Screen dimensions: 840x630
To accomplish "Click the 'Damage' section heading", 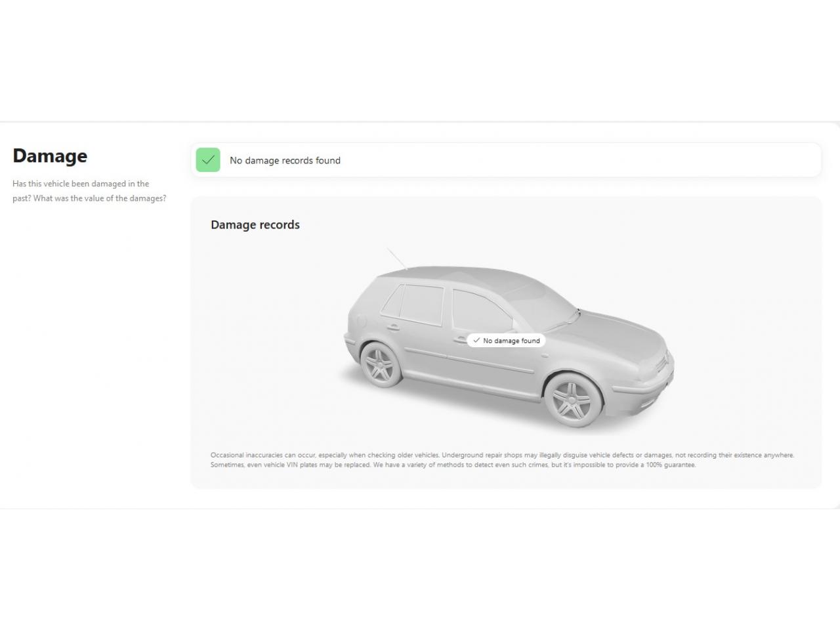I will tap(50, 156).
